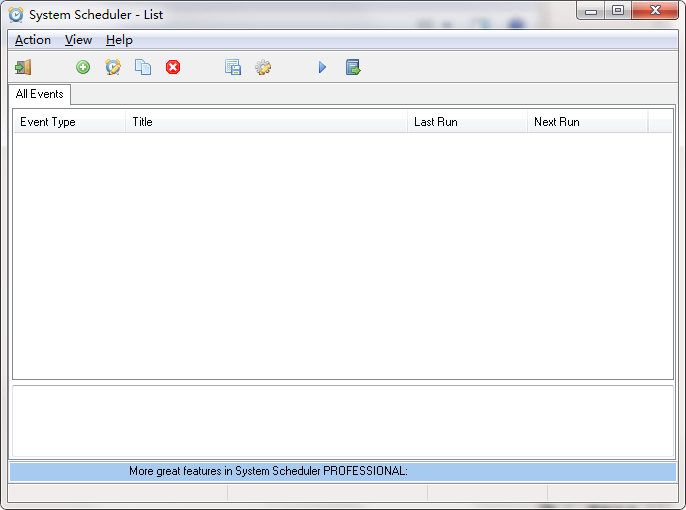This screenshot has width=686, height=510.
Task: Run selected event with blue play arrow
Action: point(322,67)
